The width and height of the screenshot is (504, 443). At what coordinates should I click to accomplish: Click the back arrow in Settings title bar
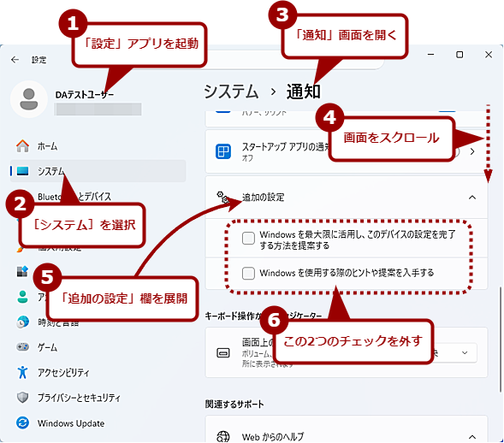click(15, 60)
